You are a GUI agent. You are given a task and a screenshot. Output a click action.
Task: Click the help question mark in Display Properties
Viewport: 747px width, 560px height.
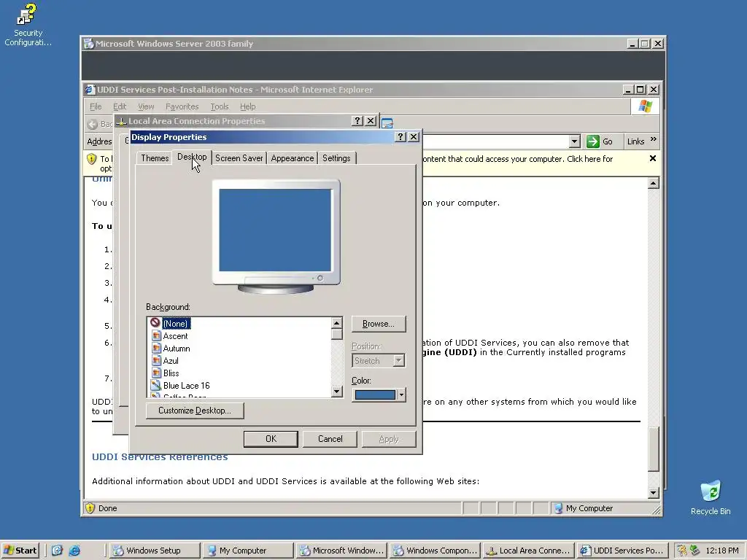400,137
